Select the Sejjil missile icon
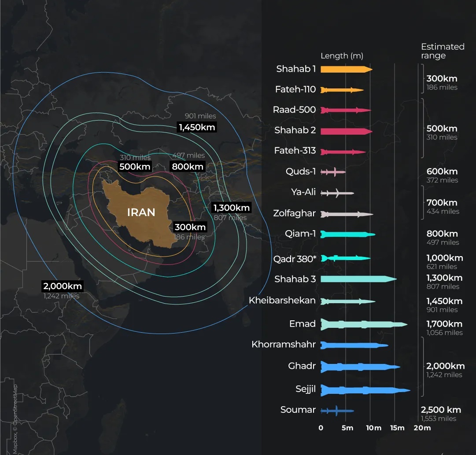The image size is (476, 455). (x=365, y=390)
